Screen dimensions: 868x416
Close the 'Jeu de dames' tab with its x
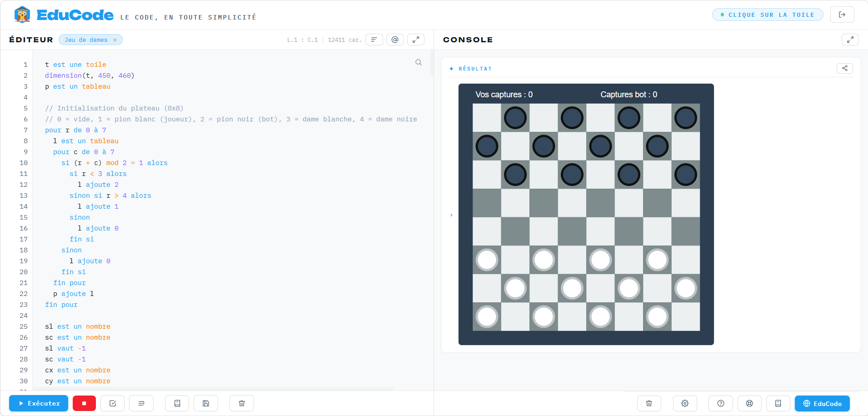click(115, 40)
